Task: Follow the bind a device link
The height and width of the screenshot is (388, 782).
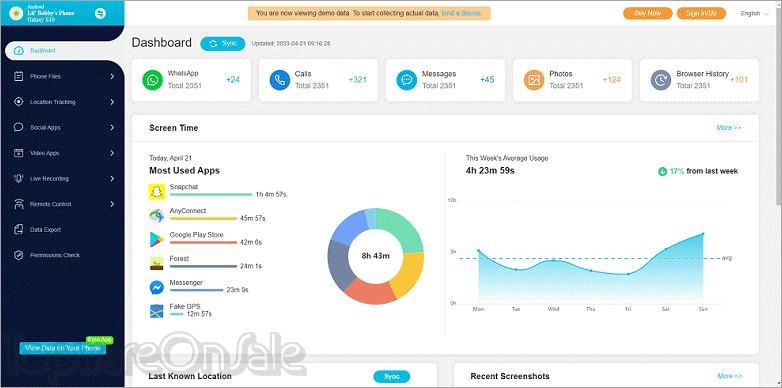Action: click(461, 13)
